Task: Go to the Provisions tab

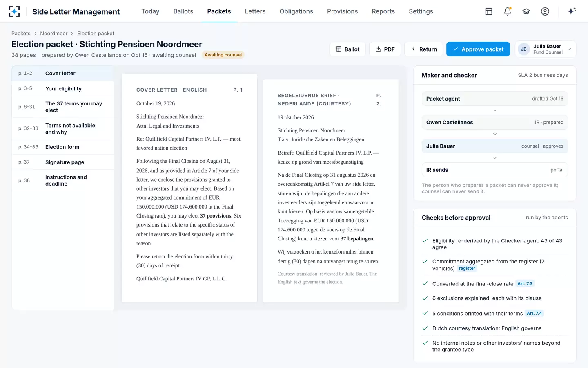Action: pos(343,11)
